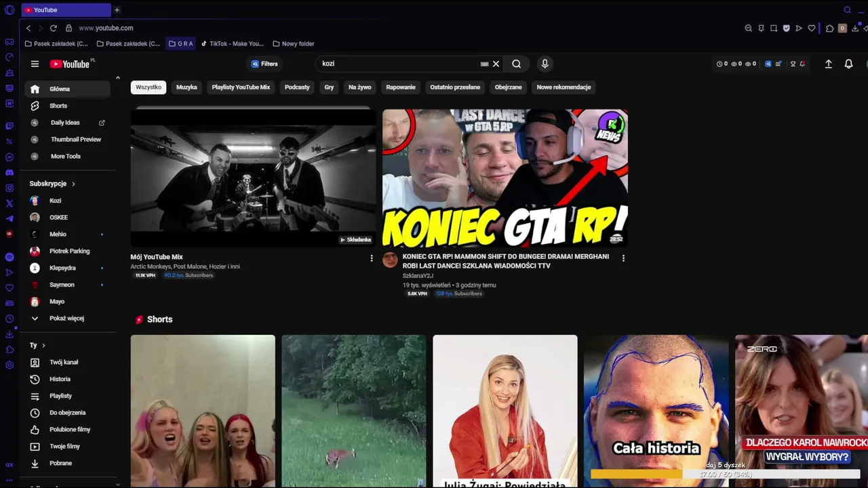Viewport: 868px width, 488px height.
Task: Go to the YouTube home logo
Action: 69,64
